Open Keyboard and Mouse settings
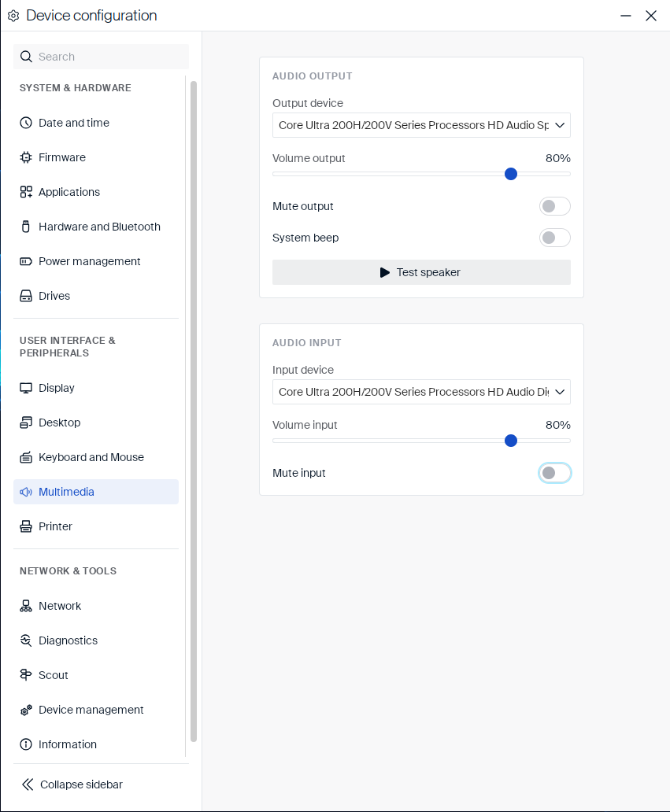The height and width of the screenshot is (812, 670). coord(96,457)
